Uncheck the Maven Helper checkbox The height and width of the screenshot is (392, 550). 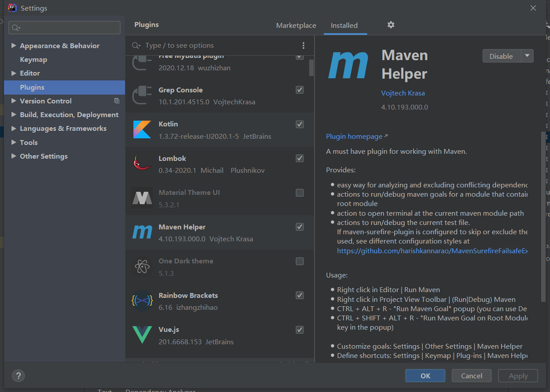click(x=300, y=227)
